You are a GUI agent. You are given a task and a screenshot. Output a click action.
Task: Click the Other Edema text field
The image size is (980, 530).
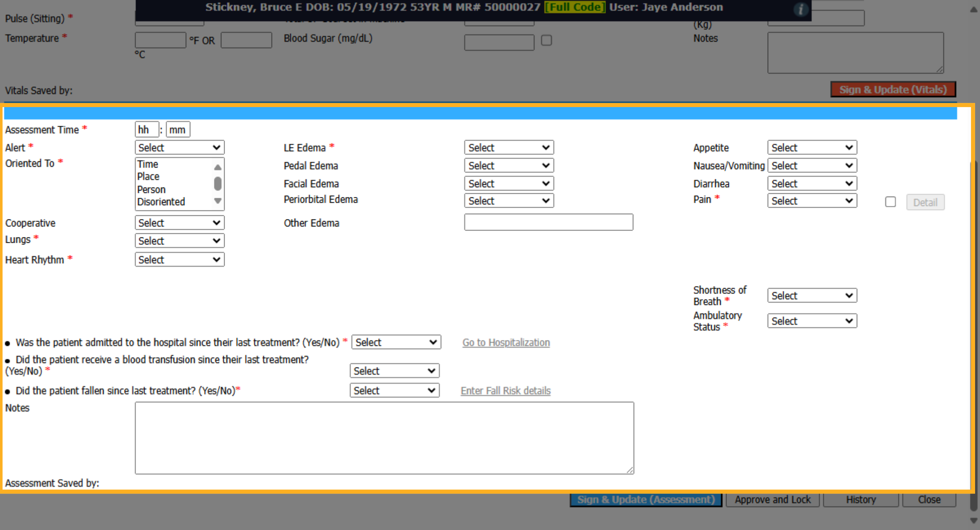[x=548, y=222]
